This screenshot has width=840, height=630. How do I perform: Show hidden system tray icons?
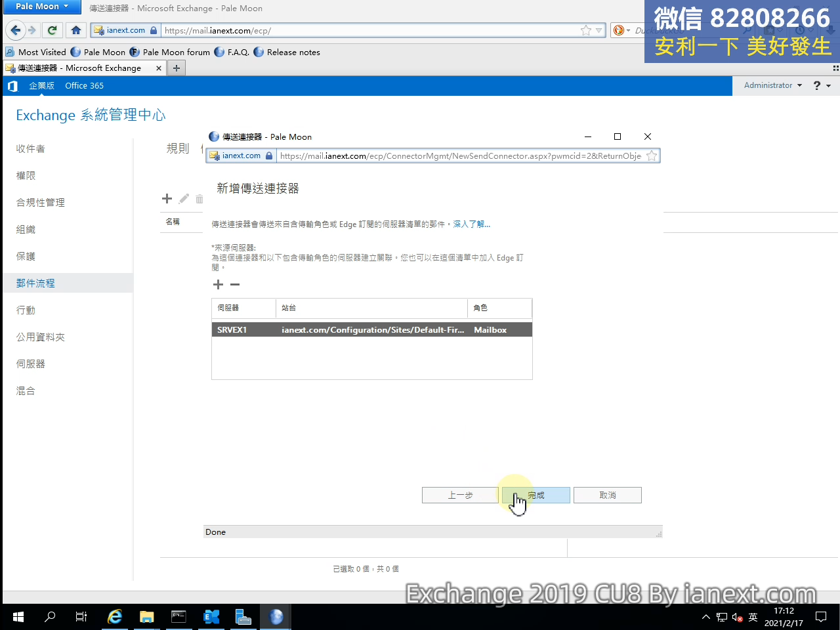point(706,617)
